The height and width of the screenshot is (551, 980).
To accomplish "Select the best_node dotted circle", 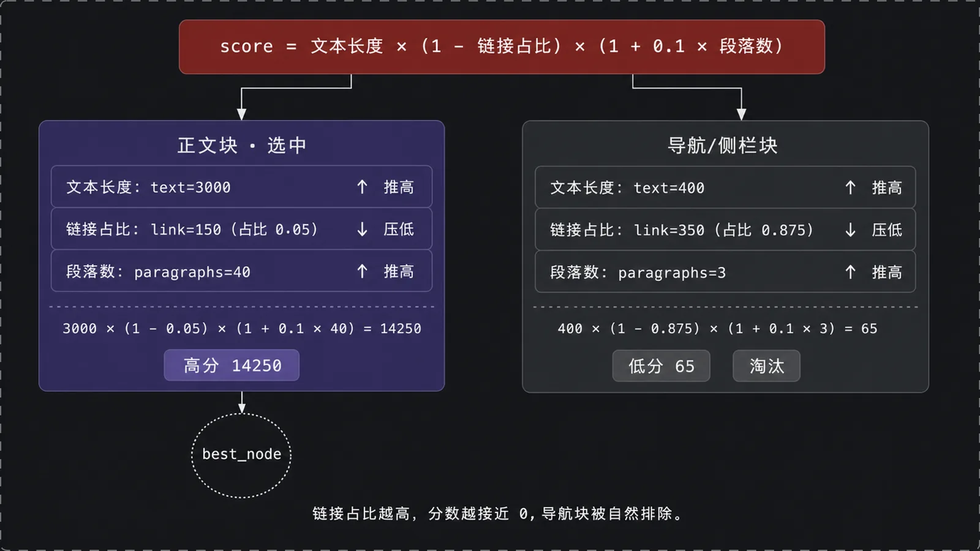I will [241, 455].
